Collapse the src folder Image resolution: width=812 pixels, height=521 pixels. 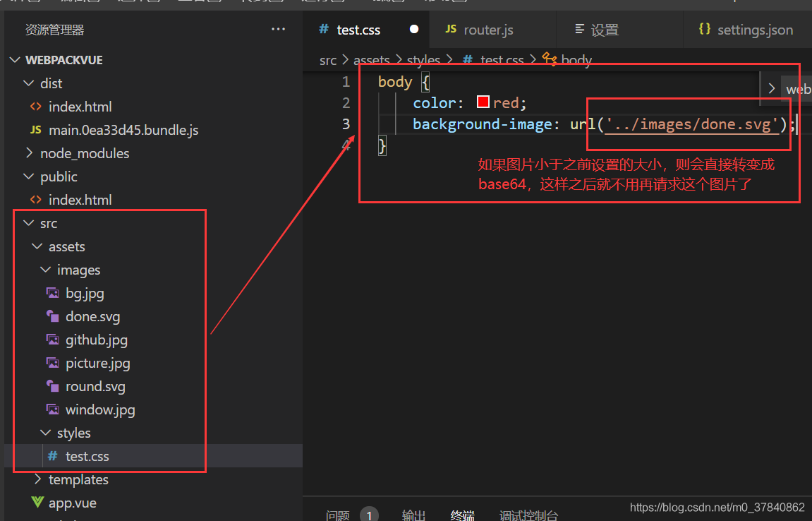pos(29,223)
